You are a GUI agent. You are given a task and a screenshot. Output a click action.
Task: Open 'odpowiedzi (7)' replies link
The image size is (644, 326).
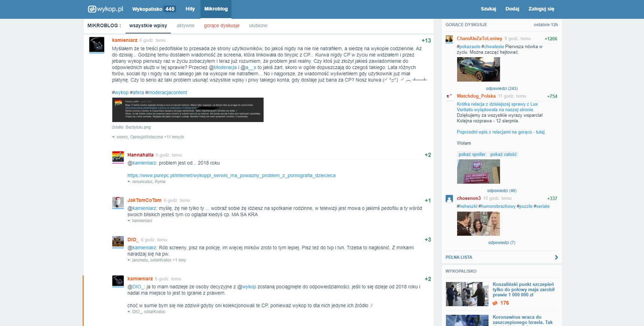(x=502, y=243)
